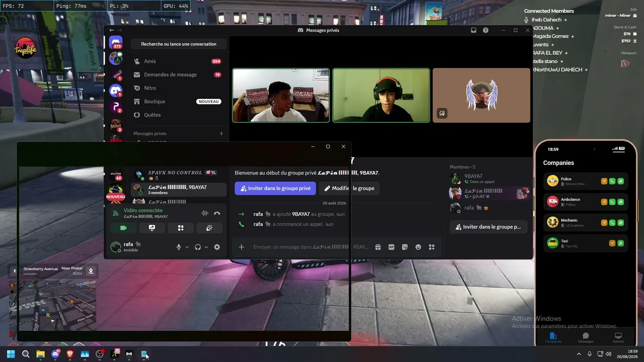
Task: Show hidden system tray icons
Action: coord(579,354)
